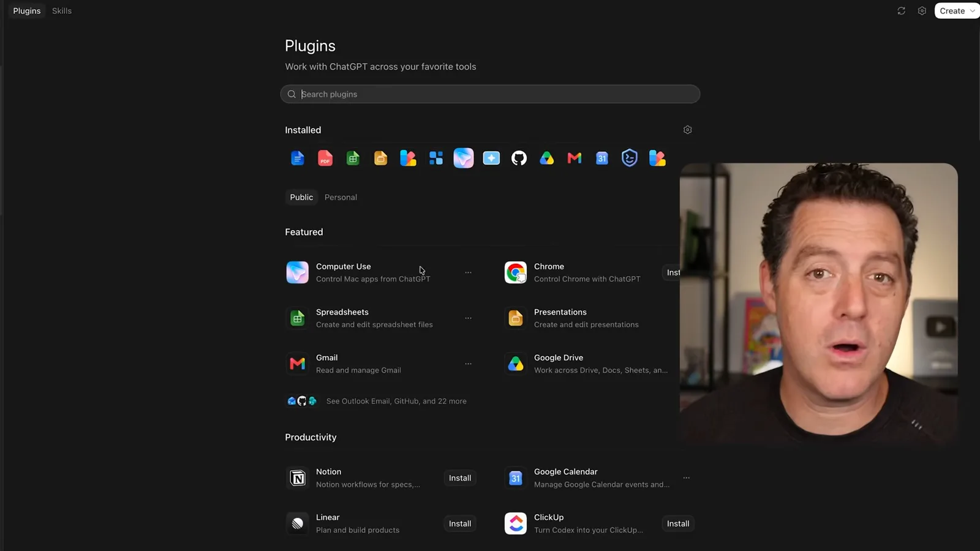Image resolution: width=980 pixels, height=551 pixels.
Task: Open the Linear plugin icon
Action: click(298, 523)
